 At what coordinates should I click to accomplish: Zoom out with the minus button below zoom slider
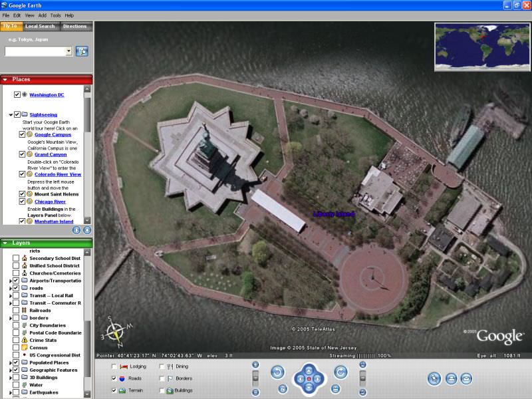255,392
